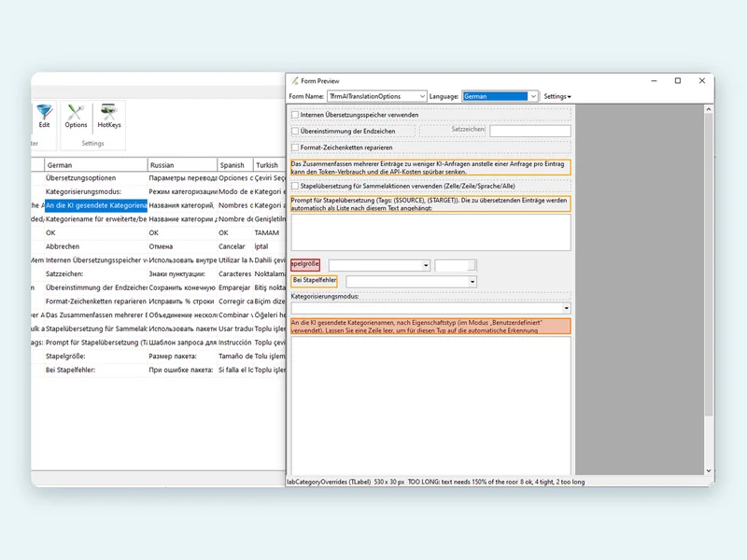Click the Satzzeichen input field
Screen dimensions: 747x560
coord(529,131)
